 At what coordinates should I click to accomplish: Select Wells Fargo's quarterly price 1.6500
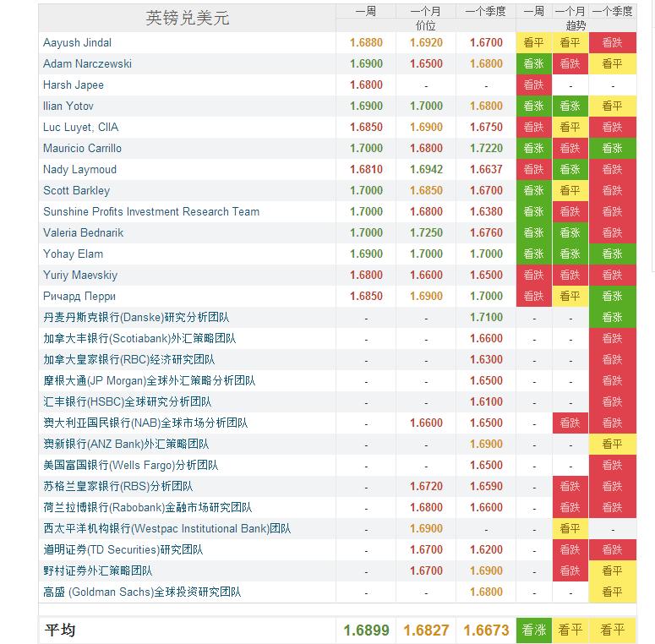[486, 465]
